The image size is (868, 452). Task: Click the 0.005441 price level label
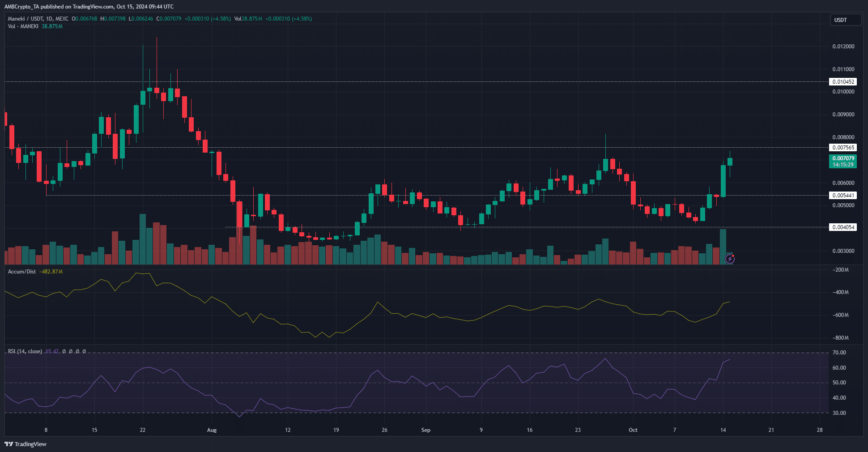[x=843, y=196]
